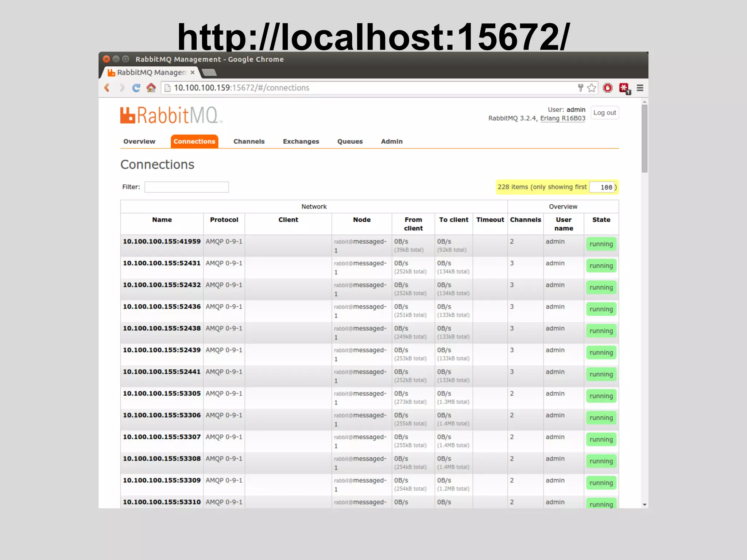Sort by the Client column header
The height and width of the screenshot is (560, 747).
pos(288,220)
